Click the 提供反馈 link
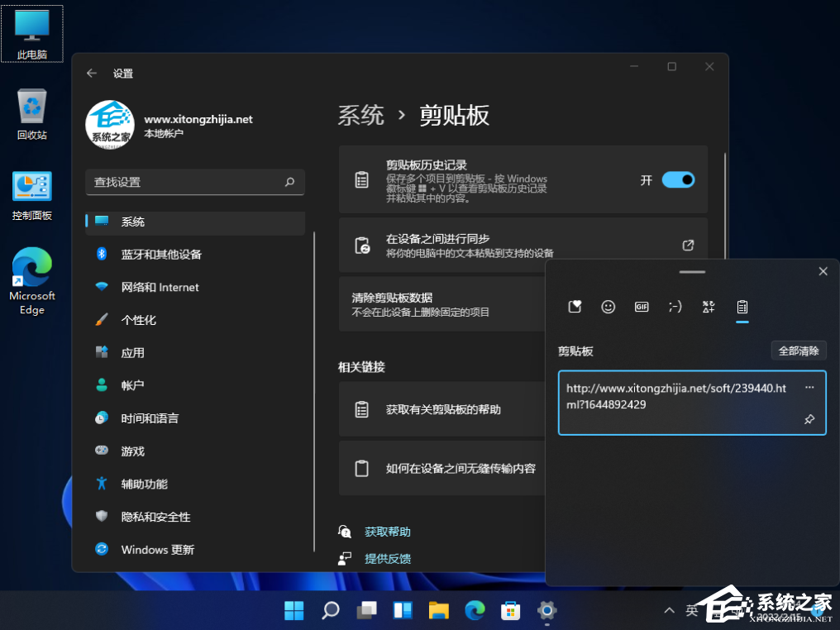The image size is (840, 630). 387,559
